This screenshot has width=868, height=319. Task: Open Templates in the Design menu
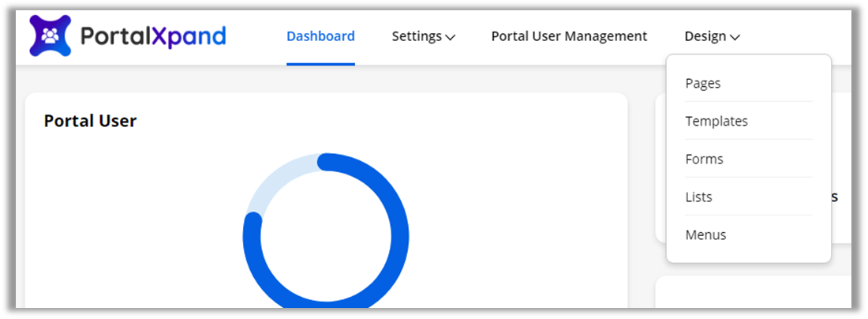coord(716,121)
